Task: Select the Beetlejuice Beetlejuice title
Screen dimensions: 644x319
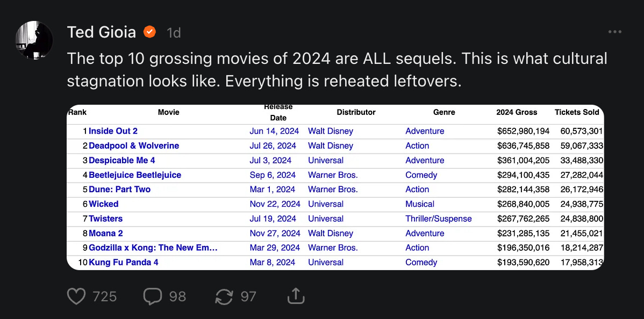Action: (135, 175)
